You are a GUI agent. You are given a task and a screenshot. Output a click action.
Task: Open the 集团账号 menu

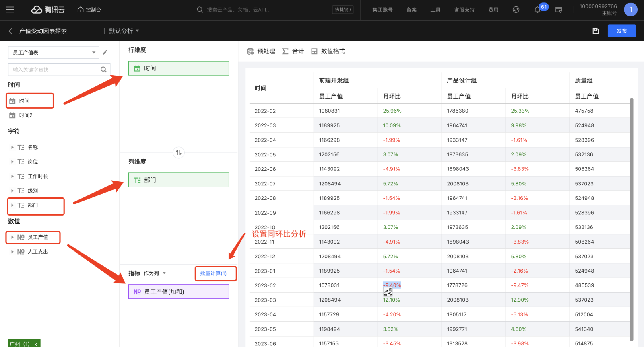[x=382, y=10]
